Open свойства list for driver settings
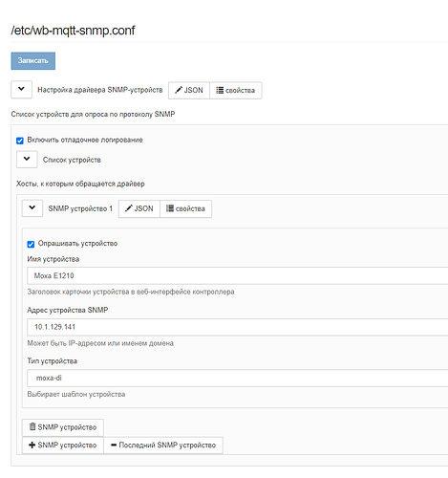Viewport: 448px width, 478px height. click(x=236, y=90)
